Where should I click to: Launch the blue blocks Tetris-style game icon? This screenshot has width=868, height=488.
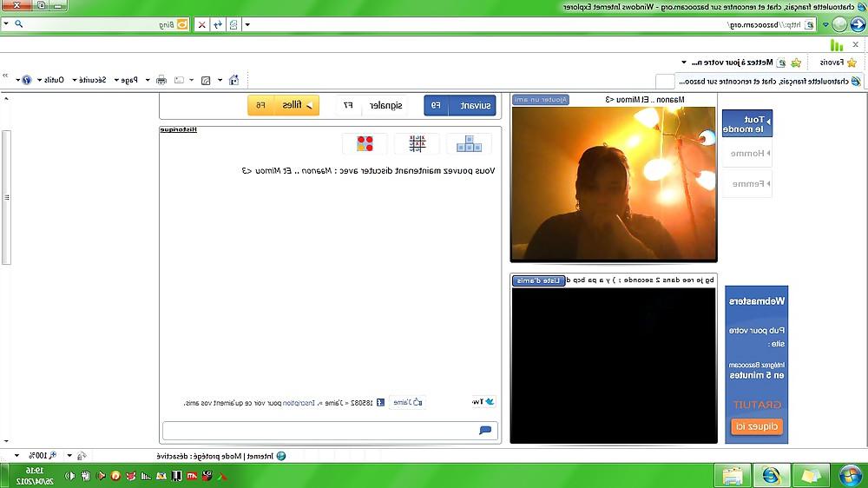coord(469,144)
